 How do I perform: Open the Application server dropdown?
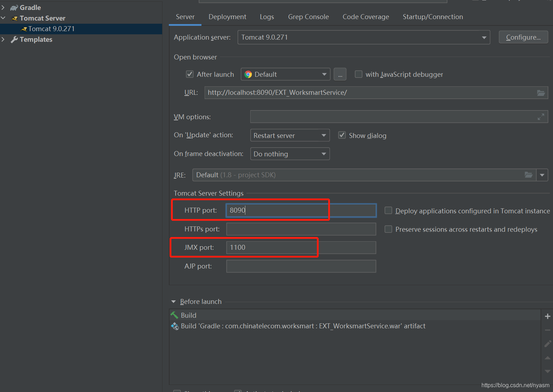coord(364,37)
